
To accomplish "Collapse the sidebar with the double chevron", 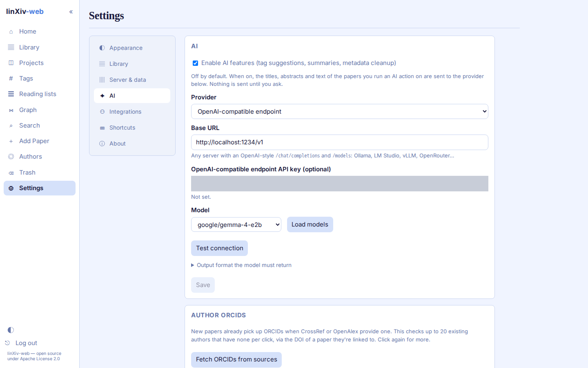I will tap(71, 12).
